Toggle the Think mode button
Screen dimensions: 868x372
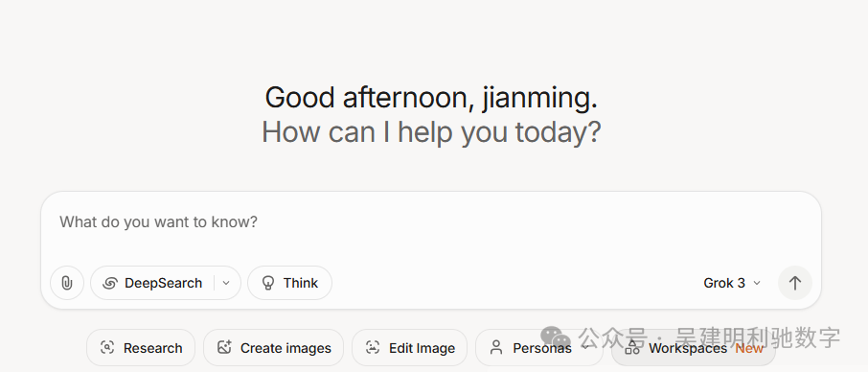pyautogui.click(x=289, y=283)
